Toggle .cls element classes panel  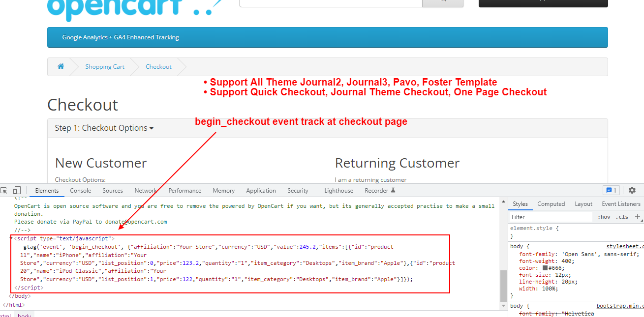pyautogui.click(x=622, y=217)
